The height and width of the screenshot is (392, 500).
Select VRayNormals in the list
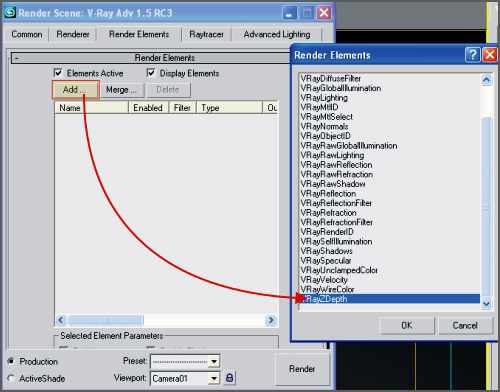(389, 126)
